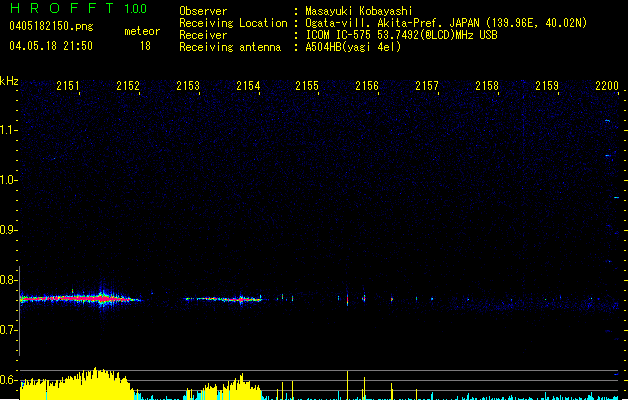Click the 2154 time marker
The width and height of the screenshot is (629, 400).
(x=248, y=86)
